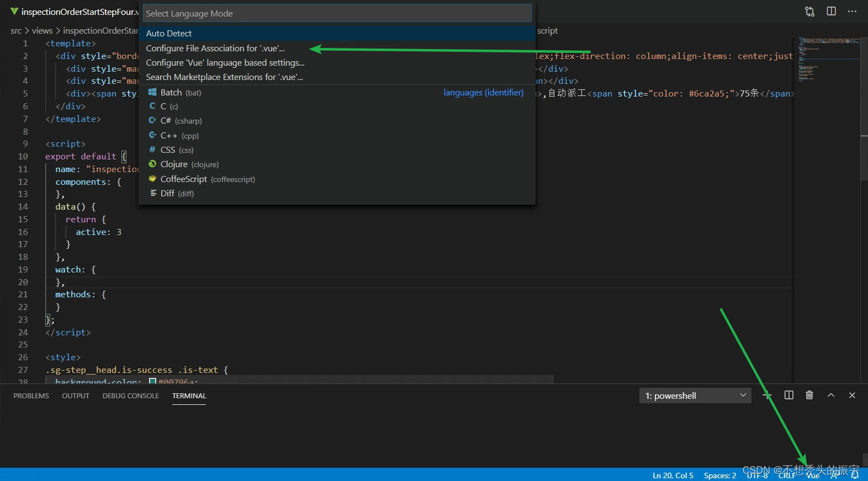Focus the Select Language Mode input
Viewport: 868px width, 481px height.
click(337, 13)
